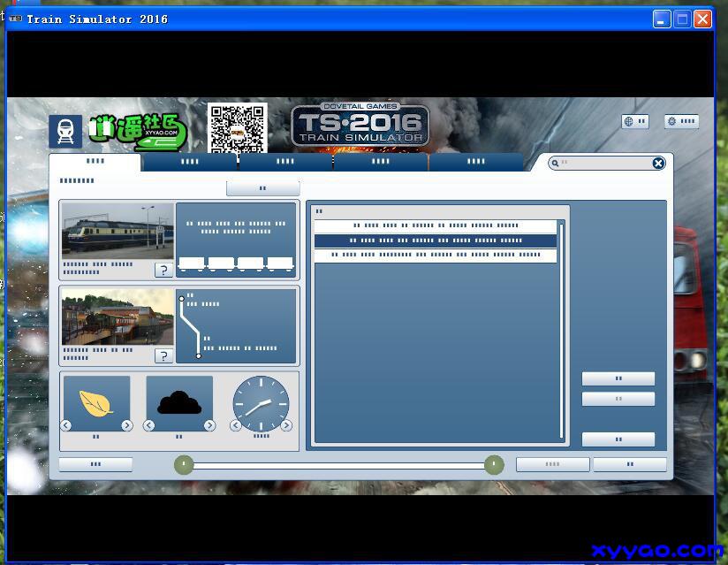Open the last dark blue tab
728x565 pixels.
[x=476, y=162]
